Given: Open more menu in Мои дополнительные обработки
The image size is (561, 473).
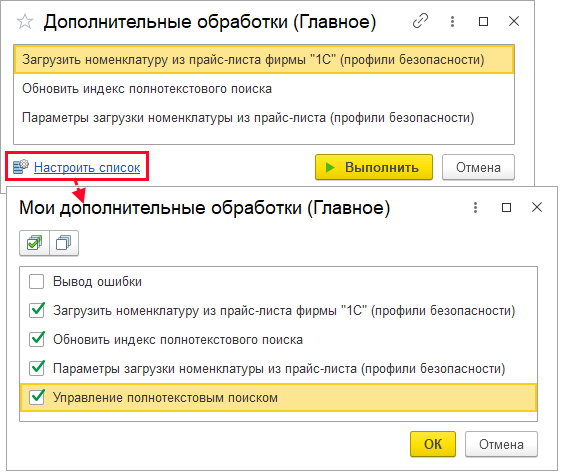Looking at the screenshot, I should pos(475,207).
